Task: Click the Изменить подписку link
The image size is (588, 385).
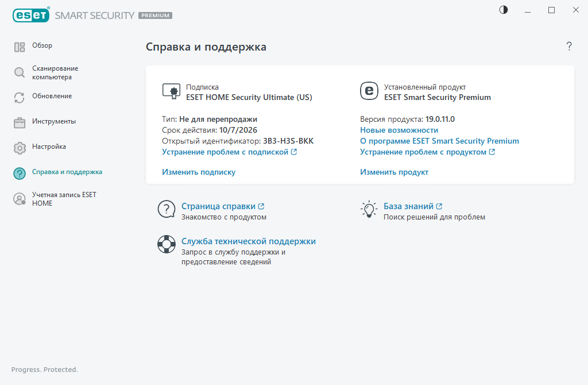Action: [x=199, y=171]
